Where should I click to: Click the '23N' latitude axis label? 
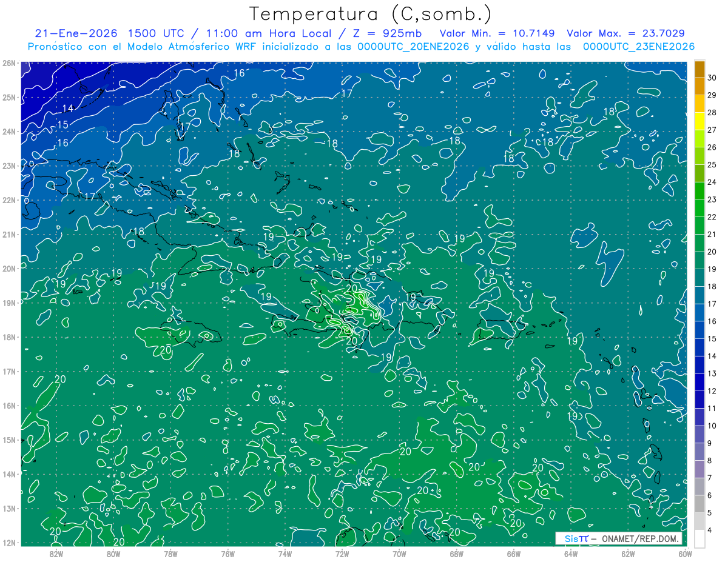click(9, 166)
